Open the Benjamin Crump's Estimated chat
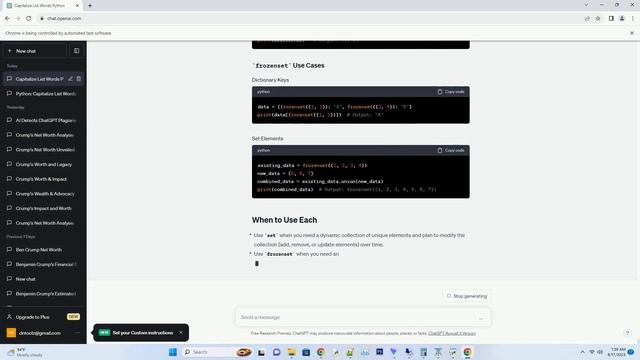Viewport: 640px width, 360px height. (43, 294)
